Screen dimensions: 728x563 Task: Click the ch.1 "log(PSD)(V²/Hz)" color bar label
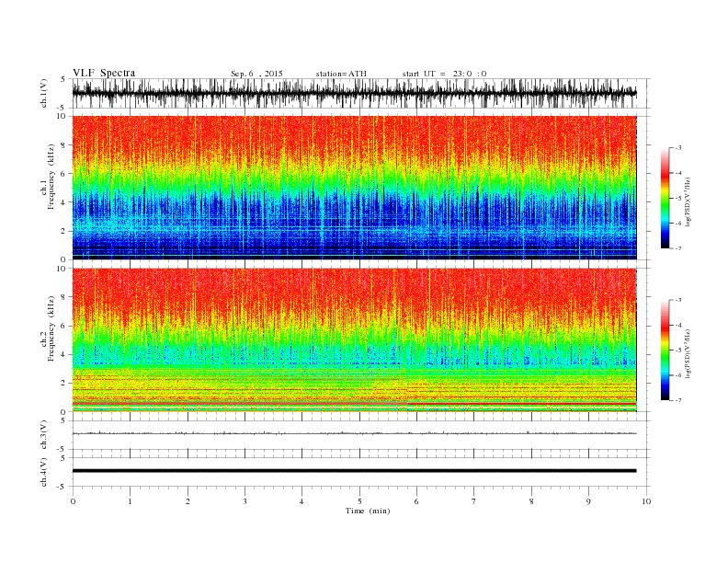(x=688, y=202)
